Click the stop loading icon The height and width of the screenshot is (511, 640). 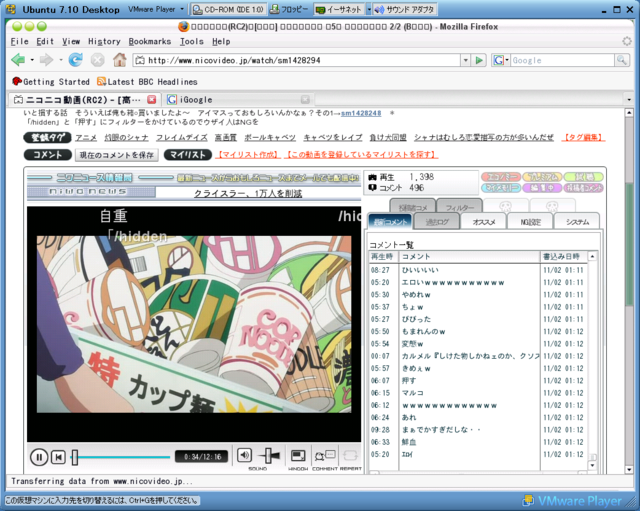click(97, 60)
